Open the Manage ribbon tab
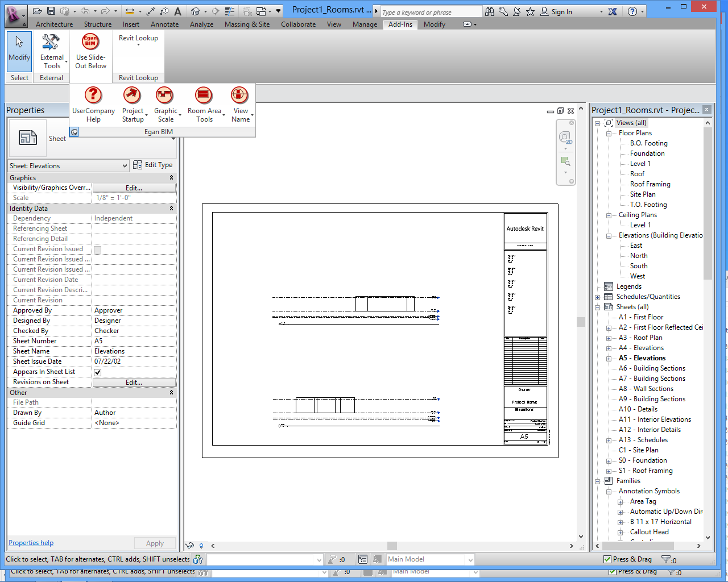 pyautogui.click(x=365, y=24)
